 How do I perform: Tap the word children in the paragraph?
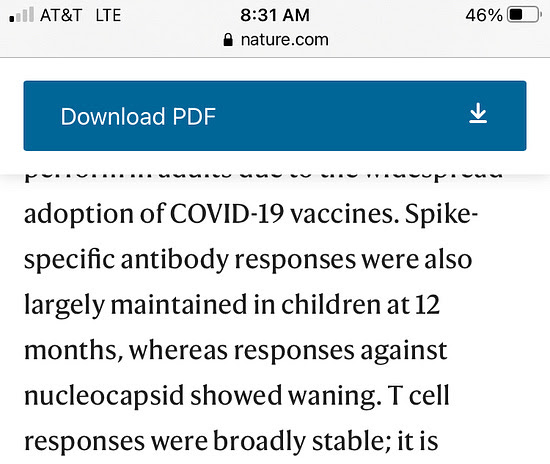(330, 305)
